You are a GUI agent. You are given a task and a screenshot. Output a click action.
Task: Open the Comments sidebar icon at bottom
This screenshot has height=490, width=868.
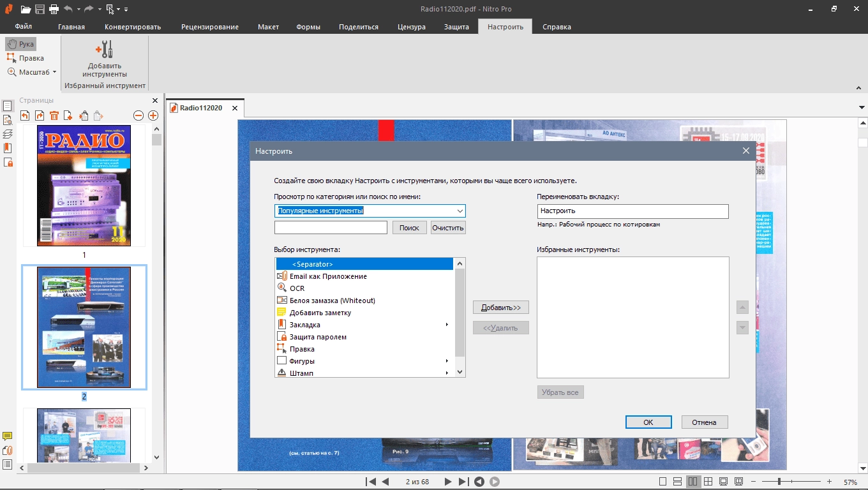tap(8, 436)
